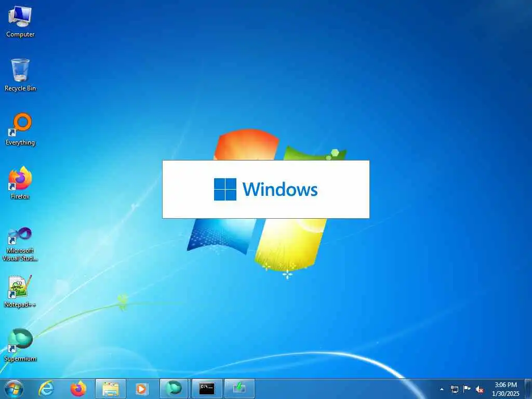Open the network status tray icon
The height and width of the screenshot is (399, 532).
[454, 389]
